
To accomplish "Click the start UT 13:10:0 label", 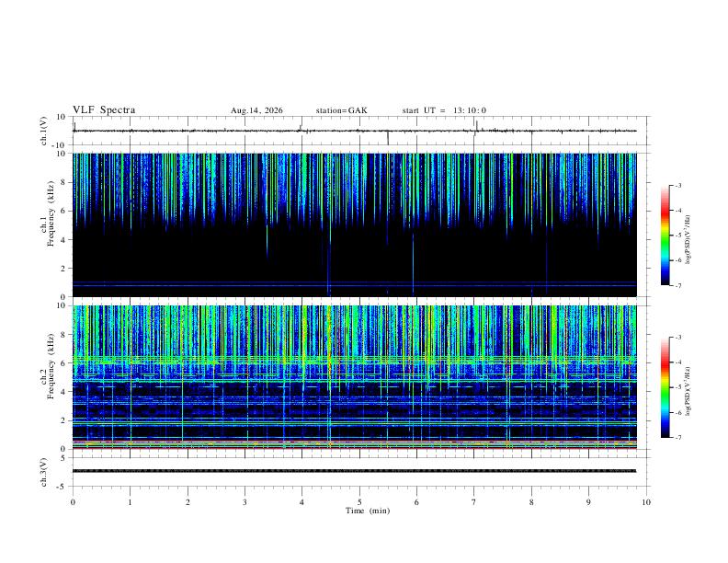I will click(x=444, y=110).
